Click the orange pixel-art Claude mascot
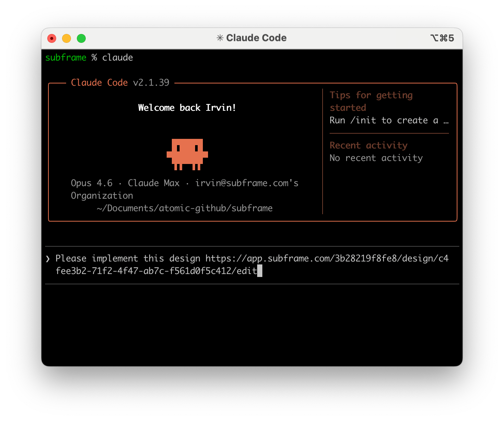 [x=187, y=154]
